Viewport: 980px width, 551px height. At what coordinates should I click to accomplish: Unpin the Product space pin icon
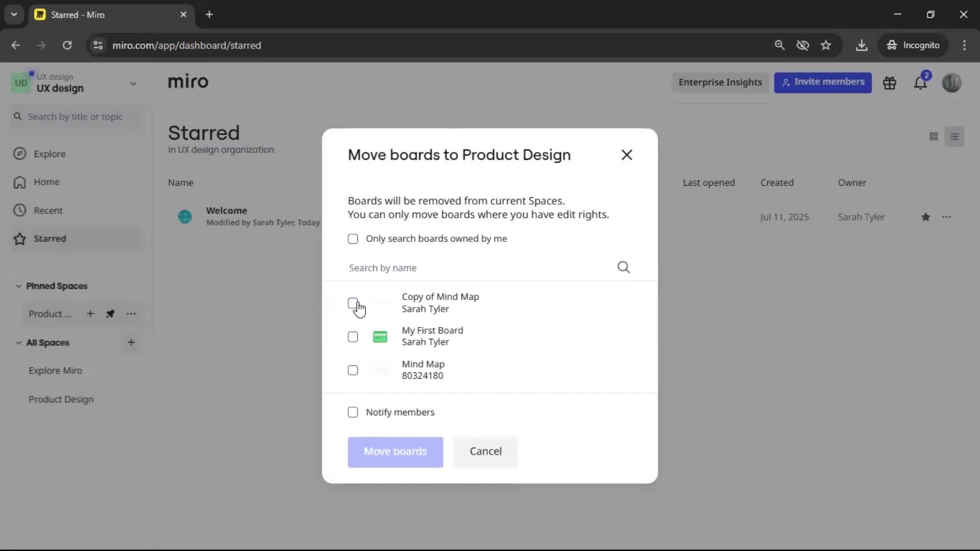[x=110, y=314]
